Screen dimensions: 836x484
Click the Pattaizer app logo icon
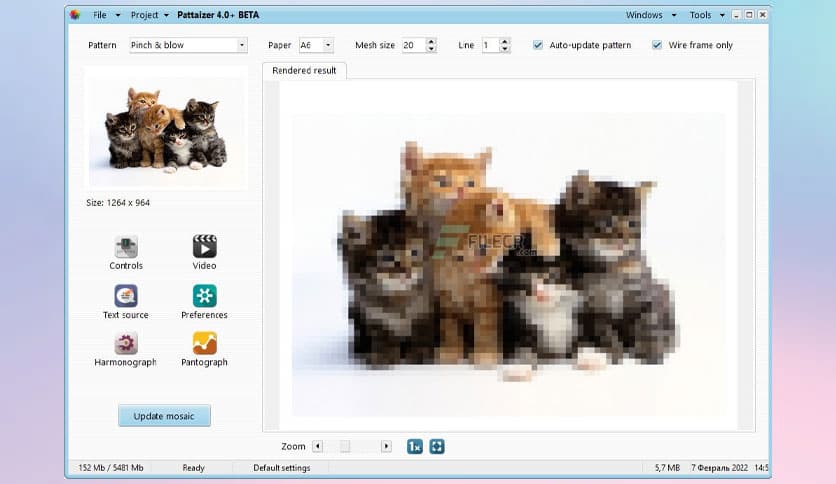click(75, 15)
